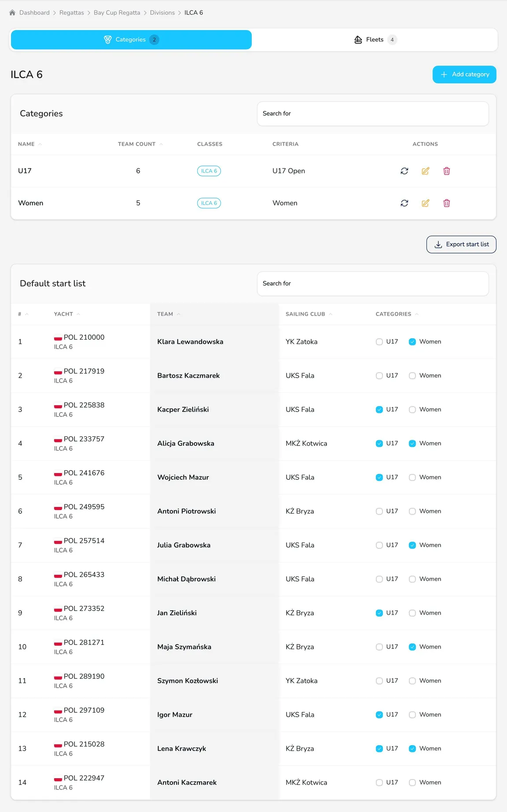Check Women for Michał Dąbrowski
Viewport: 507px width, 812px height.
(412, 579)
